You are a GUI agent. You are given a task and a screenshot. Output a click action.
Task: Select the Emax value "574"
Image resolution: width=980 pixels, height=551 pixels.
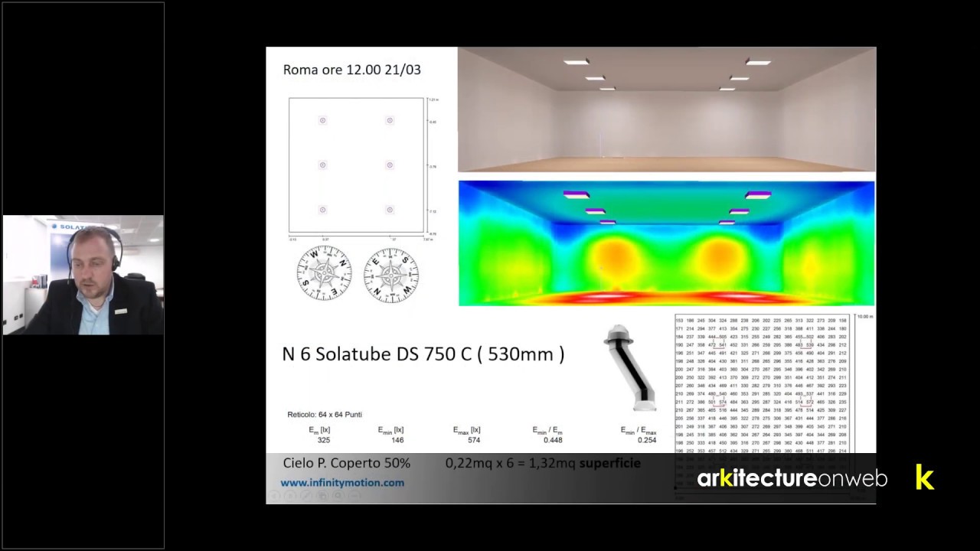click(x=472, y=440)
